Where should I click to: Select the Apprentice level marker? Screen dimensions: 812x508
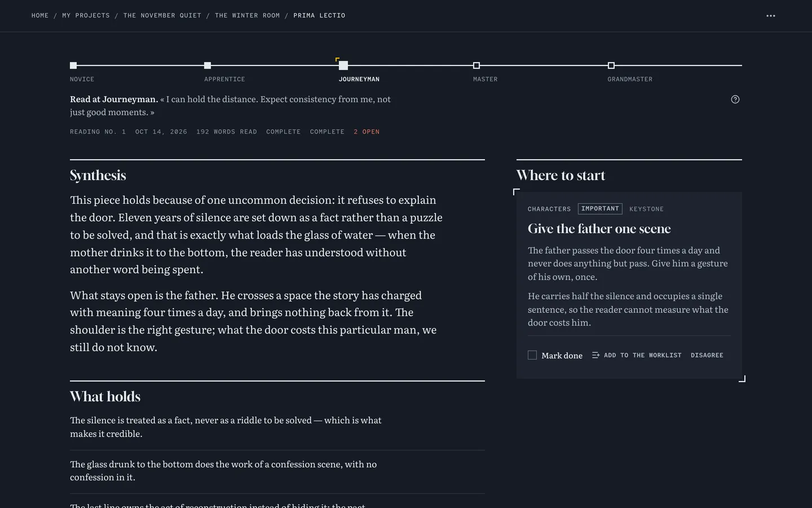click(x=208, y=65)
